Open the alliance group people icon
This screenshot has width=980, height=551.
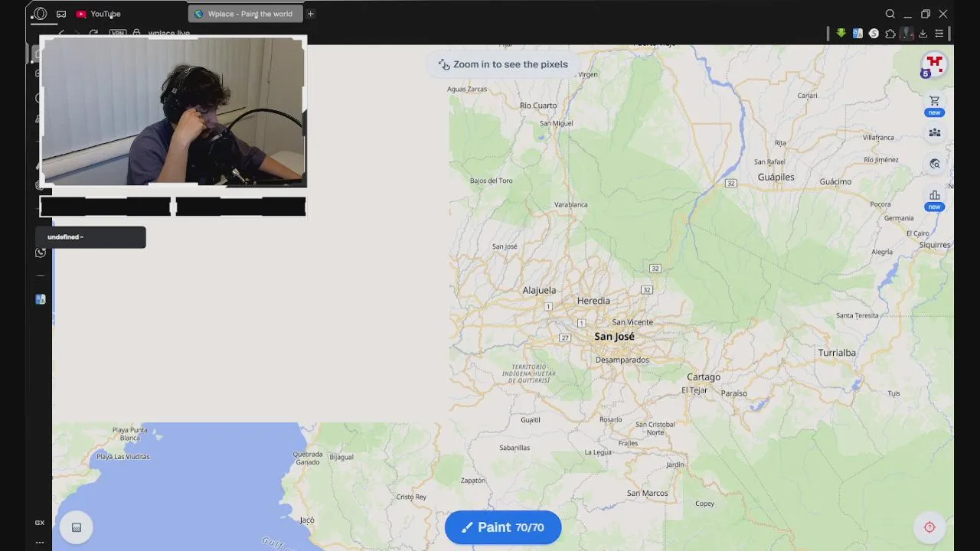coord(934,132)
